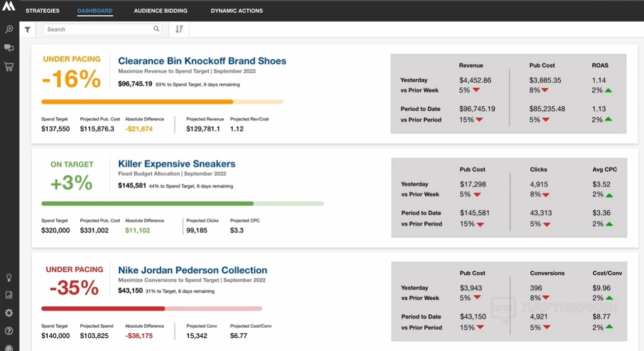Open settings via the gear icon
The height and width of the screenshot is (351, 644).
click(x=9, y=313)
